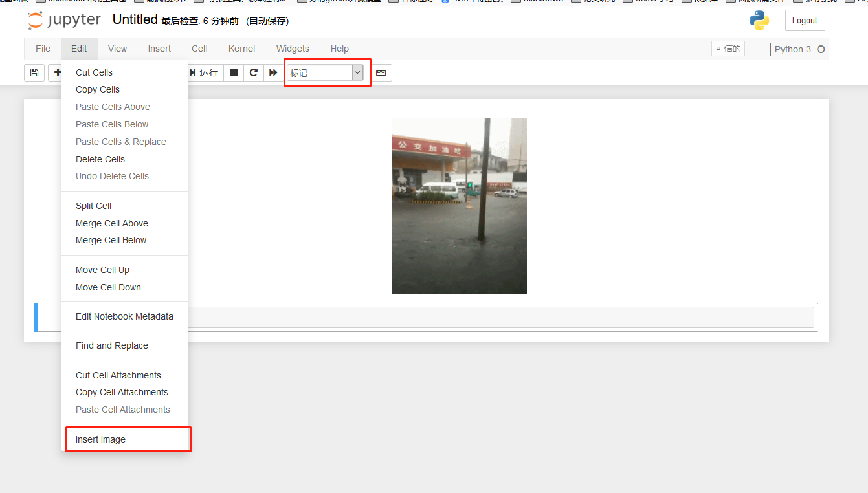Click the Logout button

pos(805,20)
